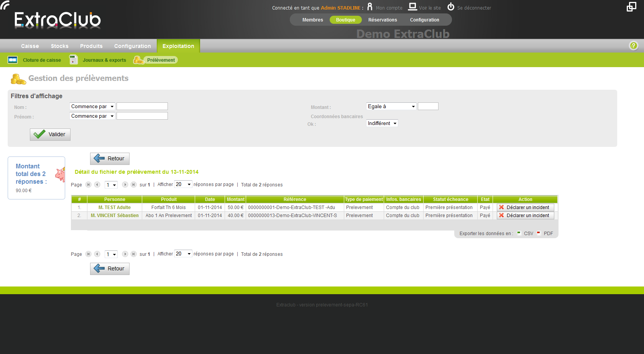Click the Valider button

[50, 135]
